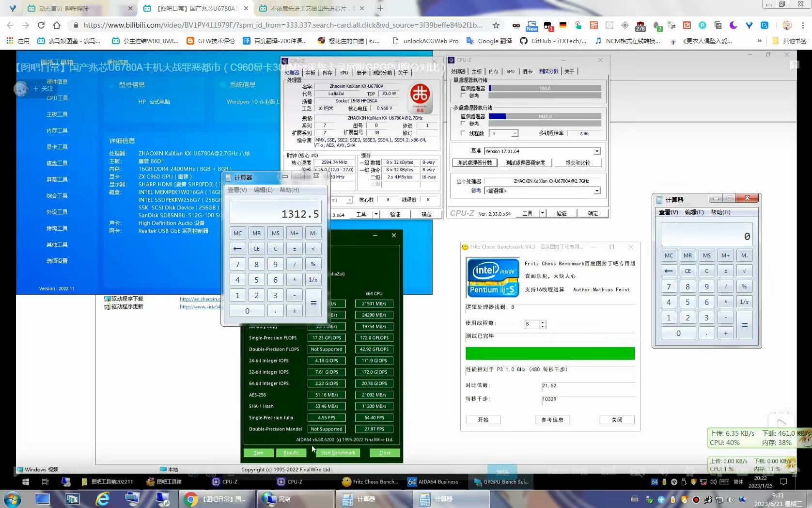The height and width of the screenshot is (508, 812).
Task: Follow the uploader with +关注
Action: (x=43, y=89)
